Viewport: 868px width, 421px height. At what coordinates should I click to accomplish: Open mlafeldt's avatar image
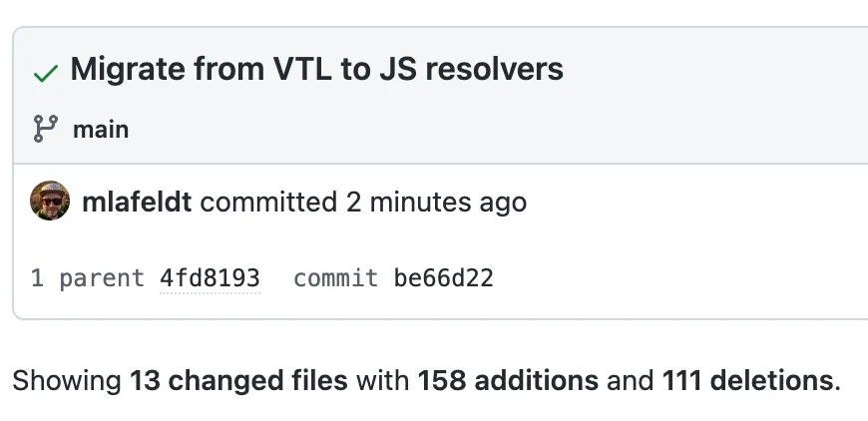tap(50, 202)
